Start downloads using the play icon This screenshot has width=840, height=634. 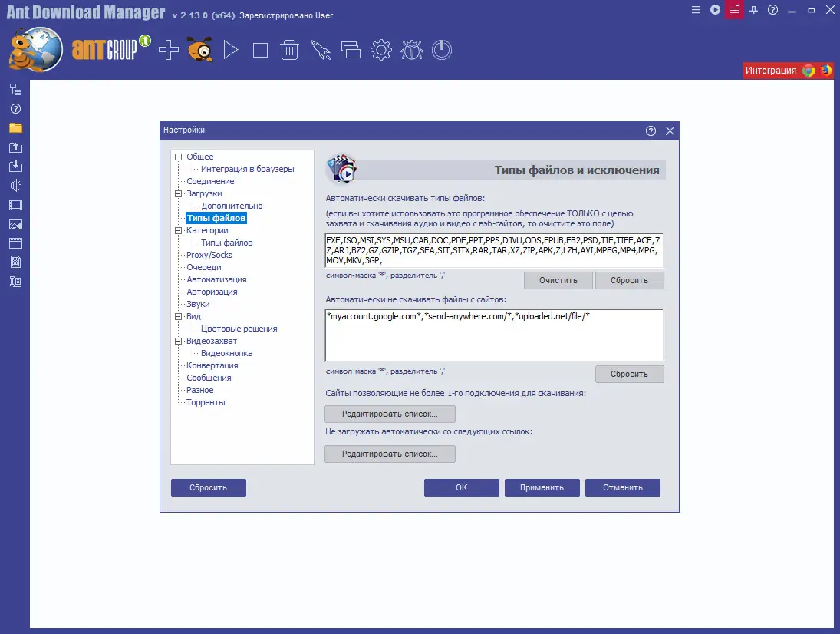229,49
